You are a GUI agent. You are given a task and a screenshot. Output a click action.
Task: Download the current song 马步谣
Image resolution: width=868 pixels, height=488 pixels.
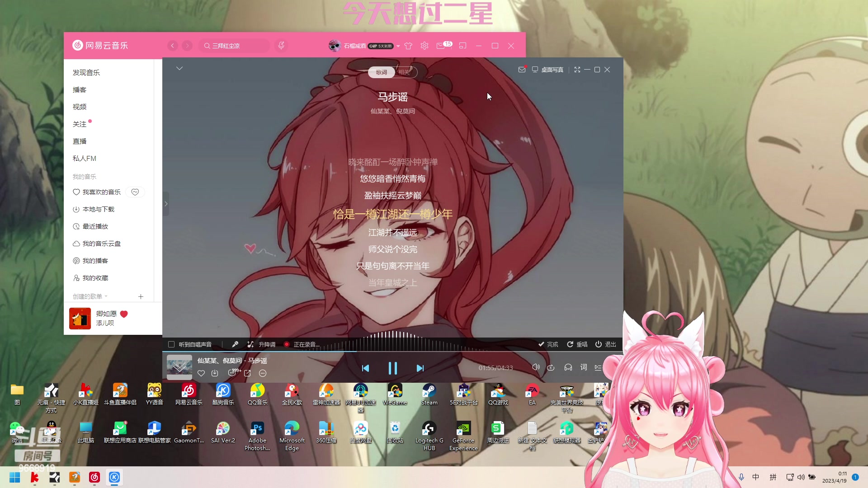(215, 373)
